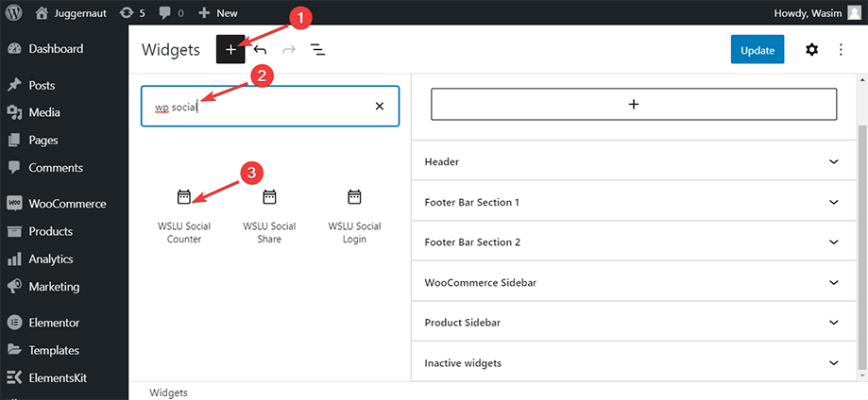The width and height of the screenshot is (868, 400).
Task: Click the scrollbar up arrow
Action: 862,80
